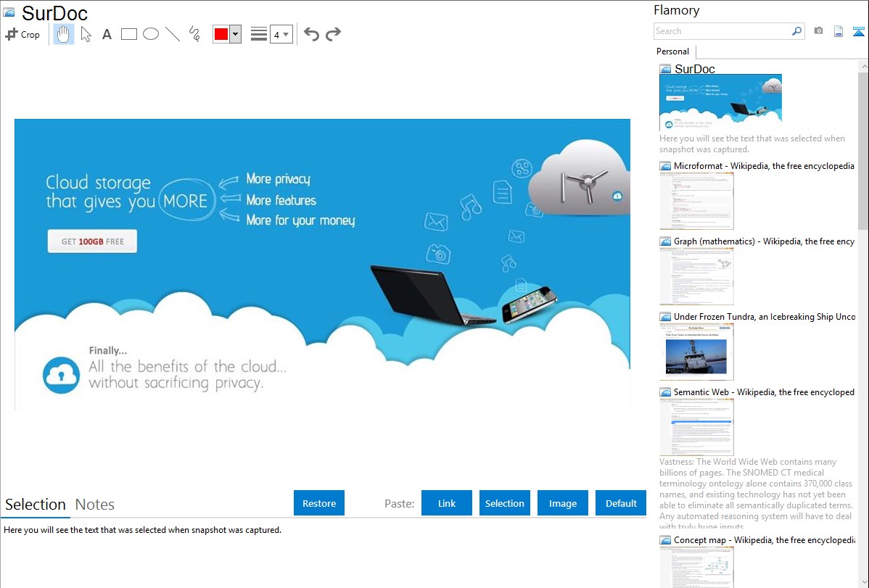Screen dimensions: 869x588
Task: Open the line width dropdown showing 4
Action: (x=281, y=34)
